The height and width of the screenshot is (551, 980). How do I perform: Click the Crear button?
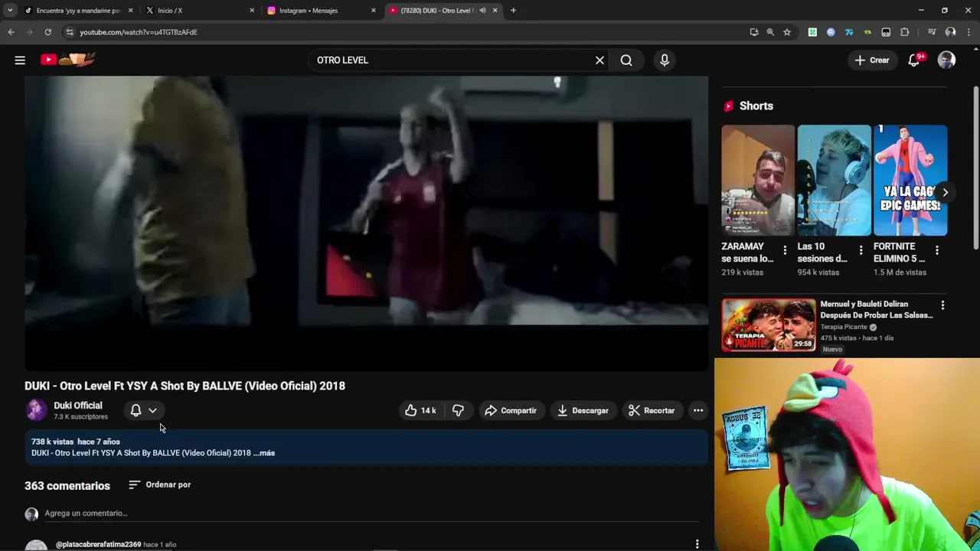(872, 60)
